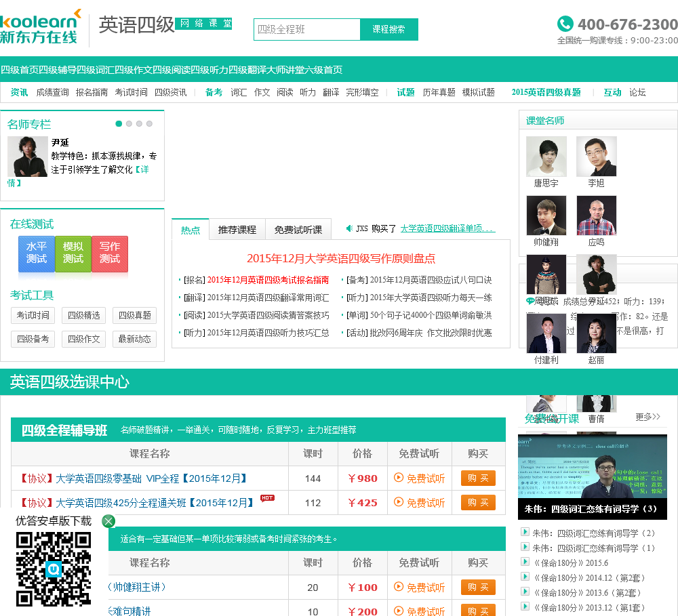Click the Koolearn 新东方在线 logo
The width and height of the screenshot is (678, 616).
pos(41,27)
